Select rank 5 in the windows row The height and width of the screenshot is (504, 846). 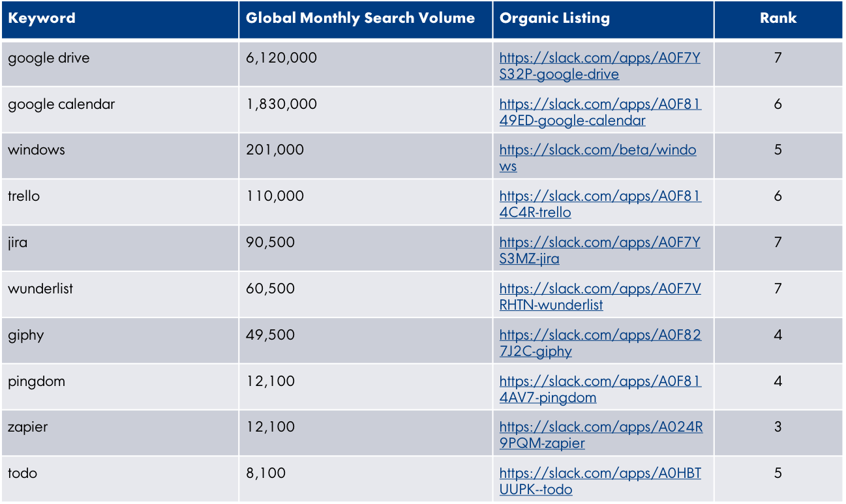click(778, 150)
